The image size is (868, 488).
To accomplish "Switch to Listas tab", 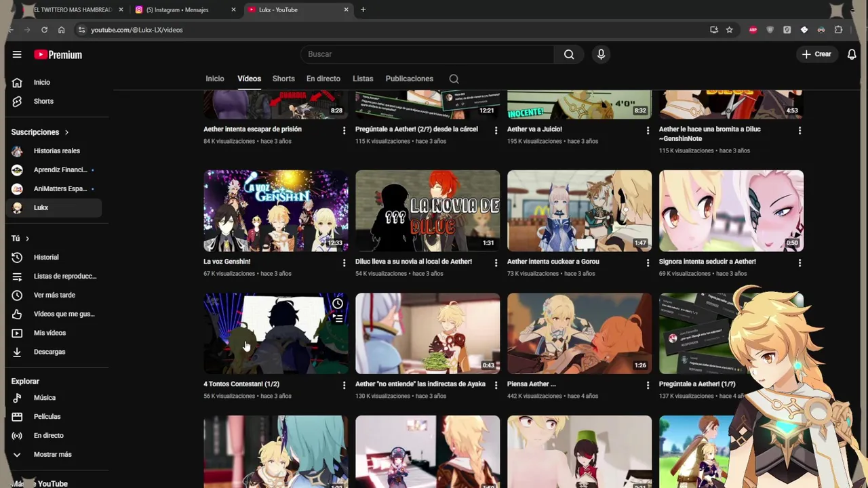I will 363,79.
